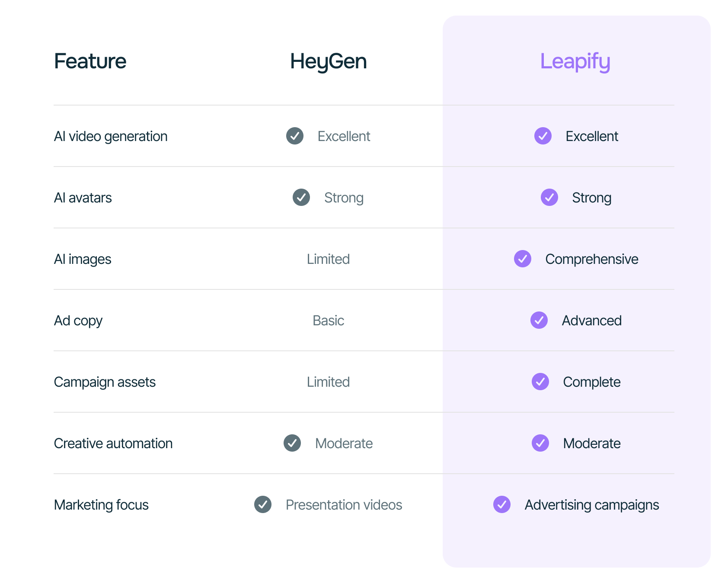This screenshot has width=728, height=584.
Task: Click the checkmark beside Presentation videos
Action: (x=263, y=504)
